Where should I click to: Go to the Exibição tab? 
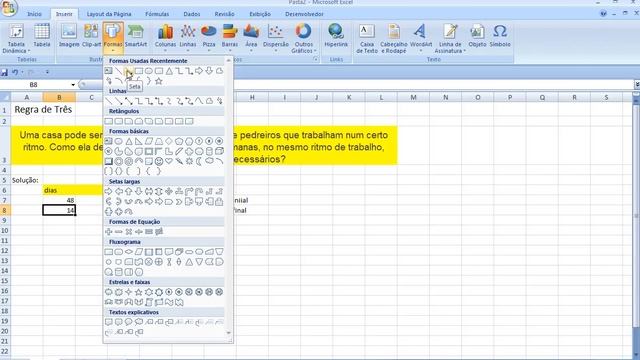click(260, 14)
